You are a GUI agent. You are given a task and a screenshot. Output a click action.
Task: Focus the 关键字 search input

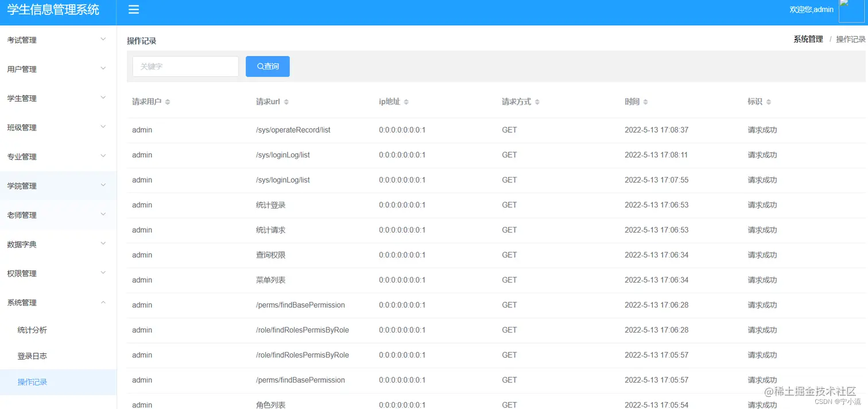(x=185, y=67)
